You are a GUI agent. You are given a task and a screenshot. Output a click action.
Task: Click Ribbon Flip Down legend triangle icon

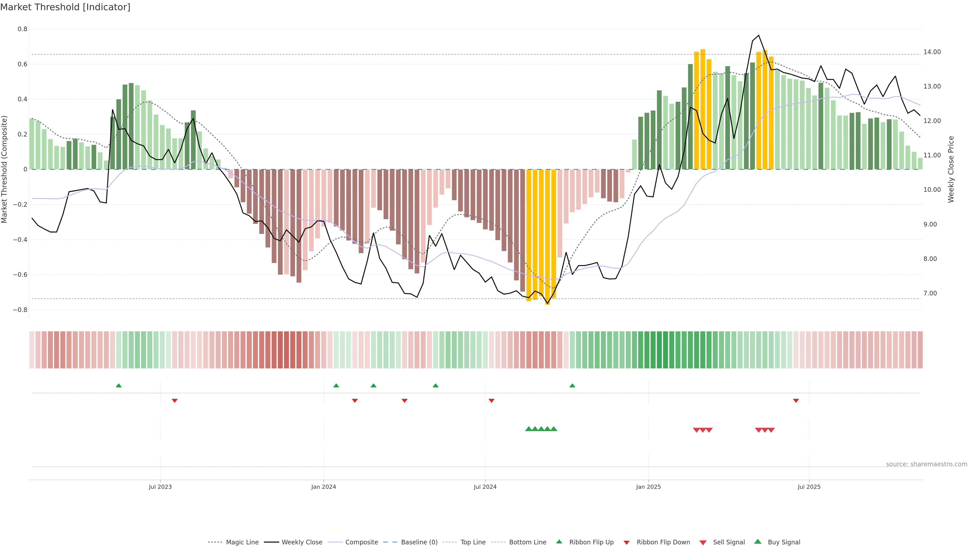tap(627, 542)
